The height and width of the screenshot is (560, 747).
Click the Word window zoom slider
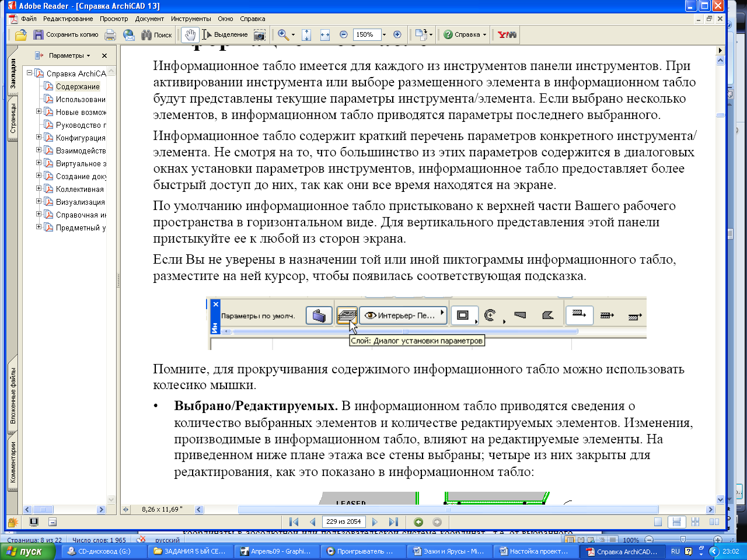(683, 540)
